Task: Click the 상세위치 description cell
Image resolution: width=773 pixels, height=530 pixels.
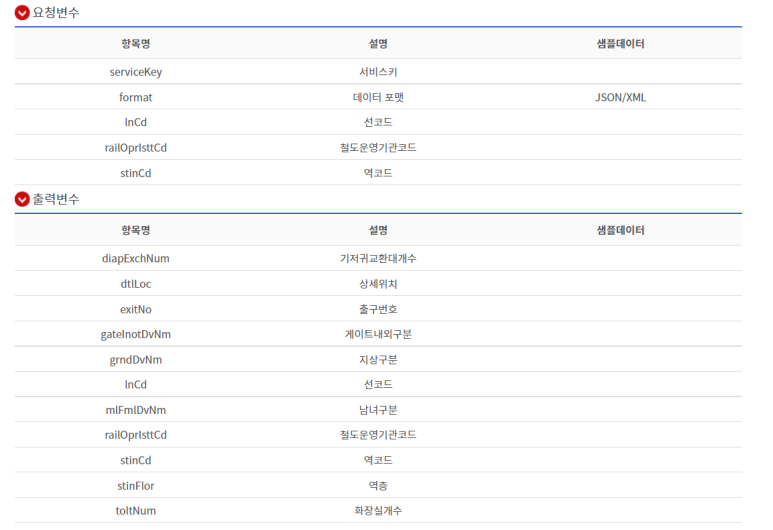Action: pos(378,284)
